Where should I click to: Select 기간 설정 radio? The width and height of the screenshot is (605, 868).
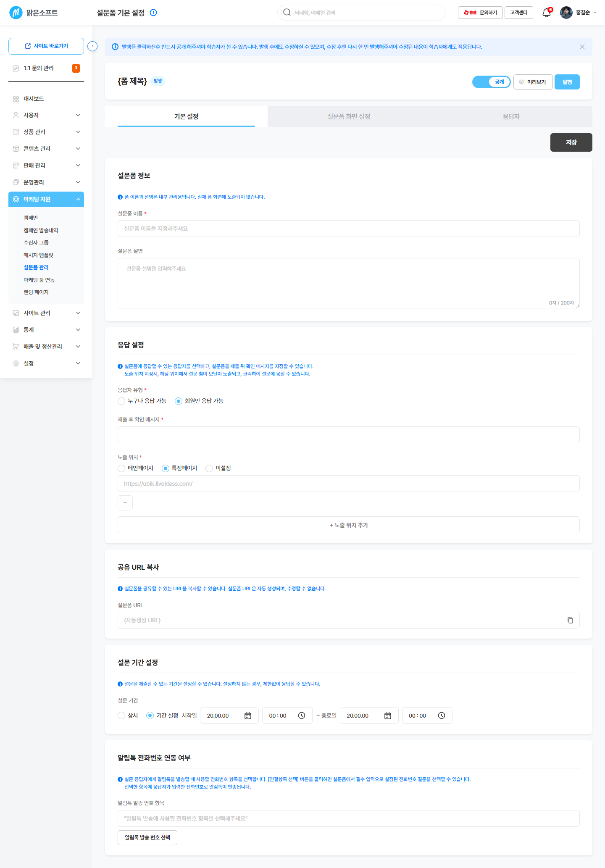pyautogui.click(x=150, y=715)
